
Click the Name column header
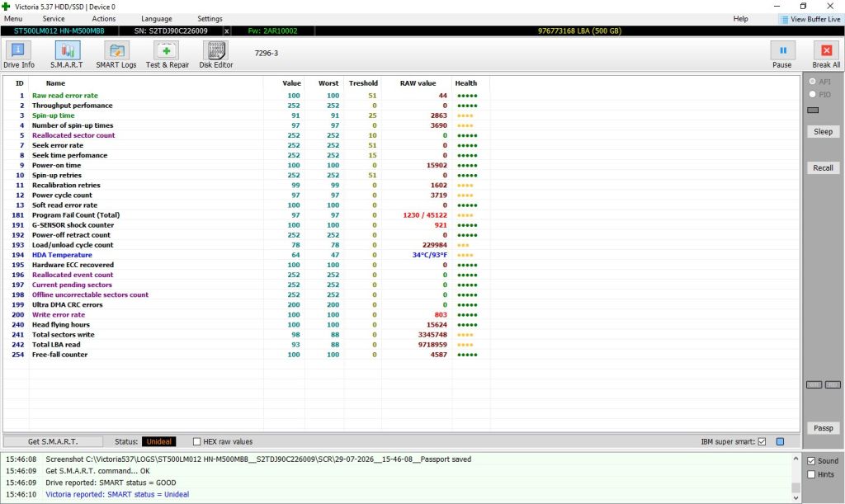(55, 83)
